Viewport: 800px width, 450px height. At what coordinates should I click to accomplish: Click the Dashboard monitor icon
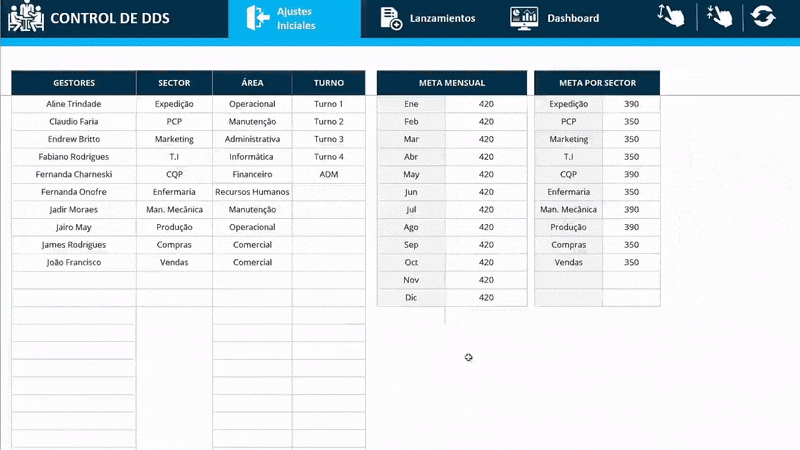tap(523, 18)
